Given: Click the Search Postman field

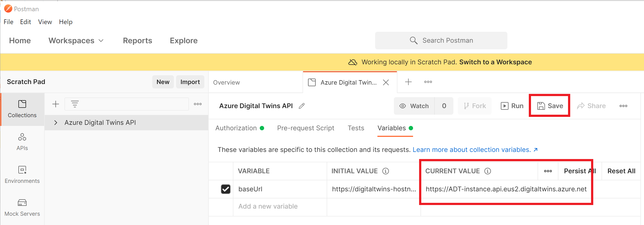Looking at the screenshot, I should (441, 41).
